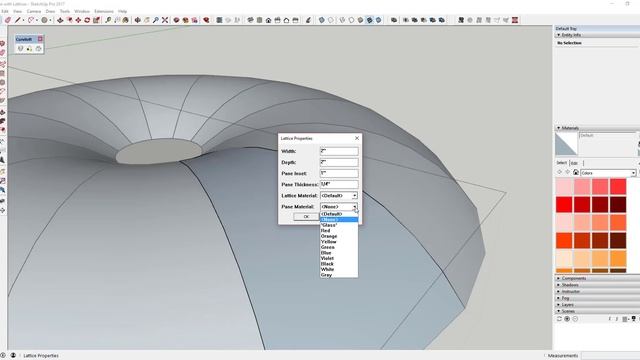Click the red icon at toolbar end
The image size is (640, 360).
(x=515, y=20)
